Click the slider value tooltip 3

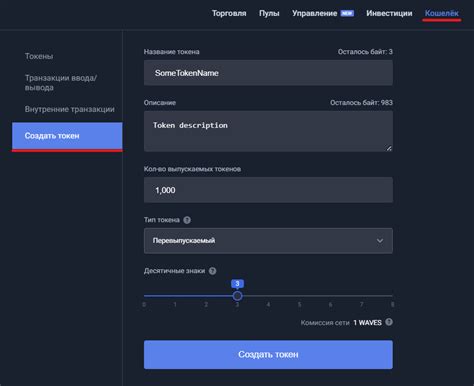coord(237,284)
